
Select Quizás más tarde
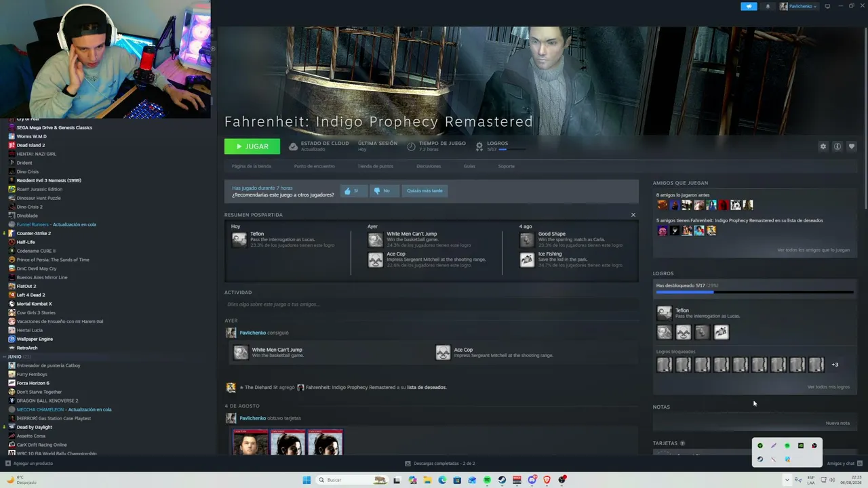(425, 191)
